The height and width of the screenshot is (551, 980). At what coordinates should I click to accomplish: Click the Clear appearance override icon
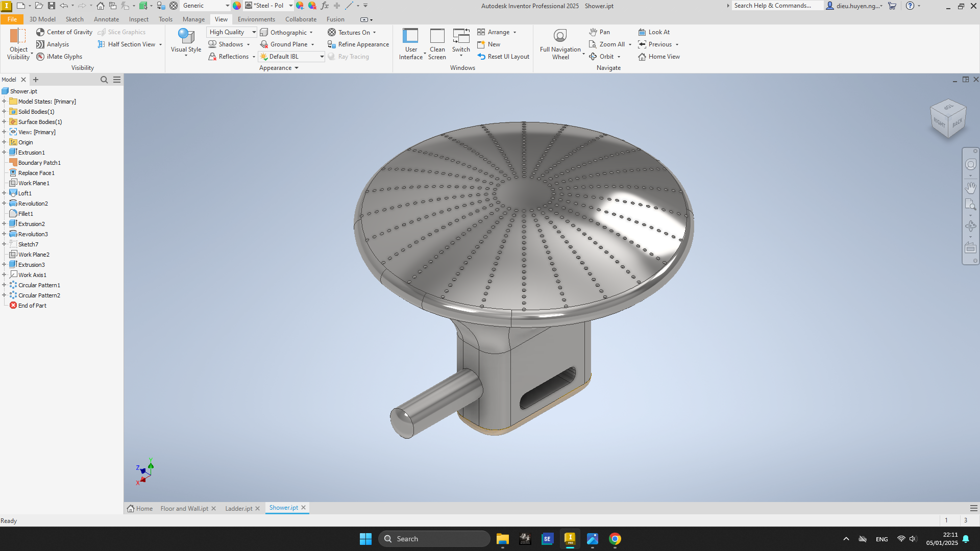[x=312, y=6]
